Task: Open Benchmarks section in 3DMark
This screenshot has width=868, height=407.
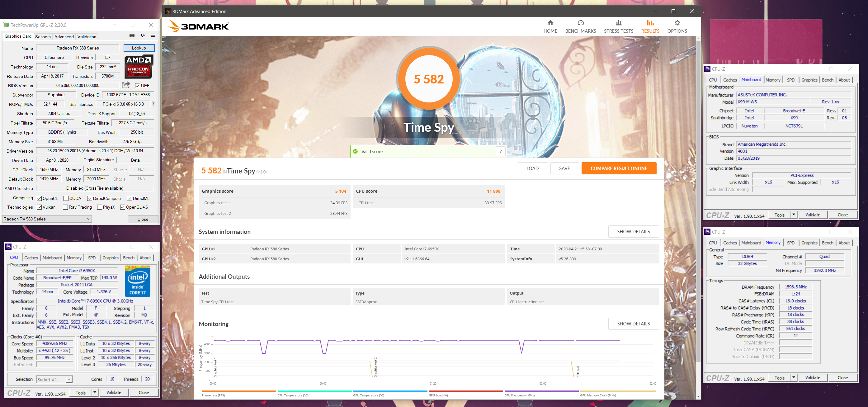Action: [x=580, y=26]
